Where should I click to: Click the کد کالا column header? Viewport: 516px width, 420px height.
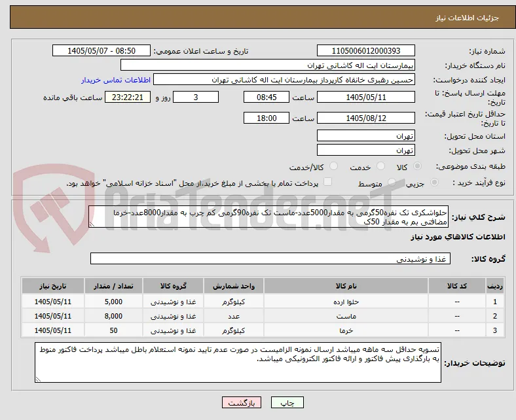(457, 286)
